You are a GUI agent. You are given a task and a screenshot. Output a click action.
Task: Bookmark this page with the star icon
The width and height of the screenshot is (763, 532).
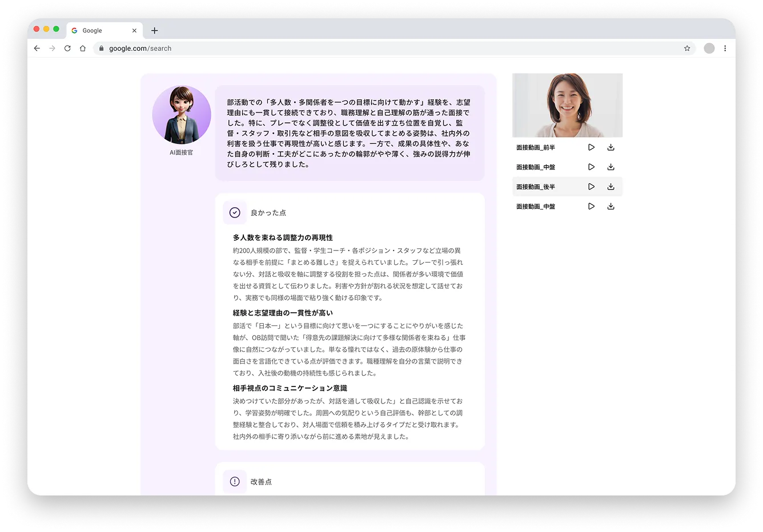[x=687, y=49]
